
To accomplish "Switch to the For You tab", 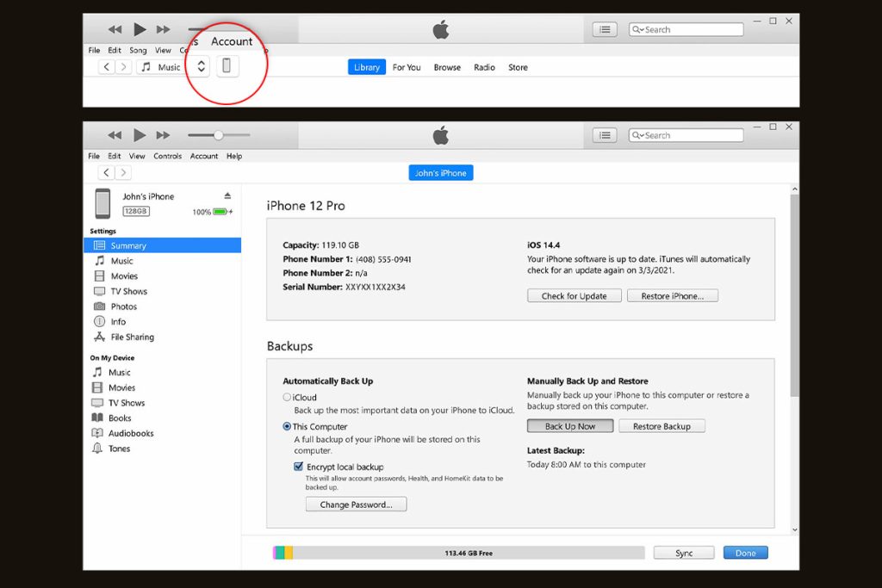I will click(x=407, y=67).
